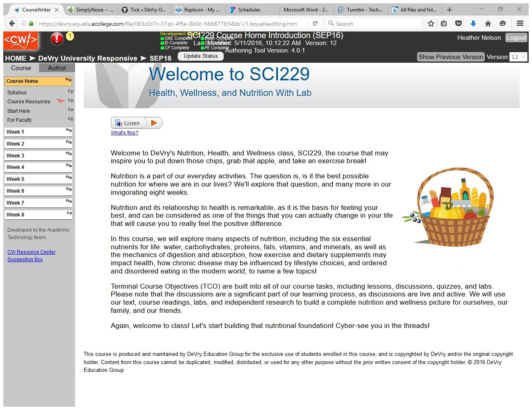Click the URL address bar
The image size is (532, 410).
point(168,23)
